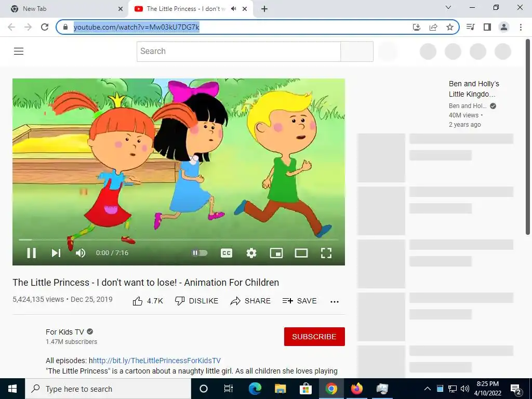
Task: Reload the current page
Action: tap(45, 27)
